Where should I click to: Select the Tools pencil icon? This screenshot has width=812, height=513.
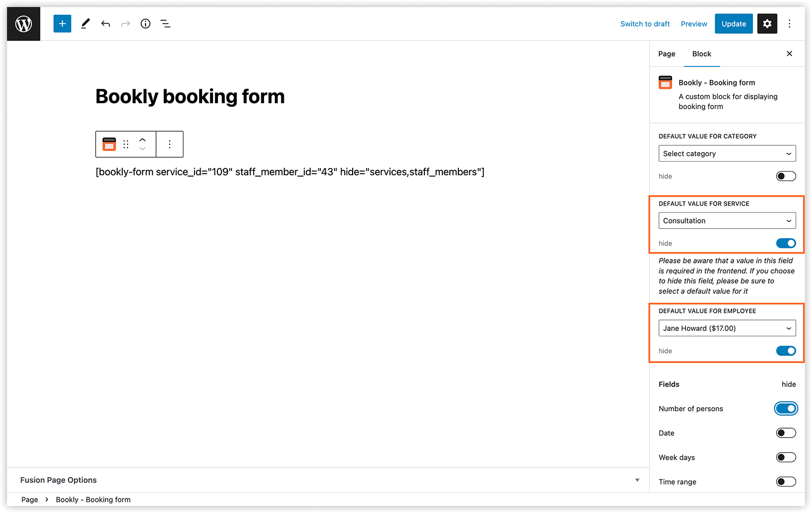(85, 23)
